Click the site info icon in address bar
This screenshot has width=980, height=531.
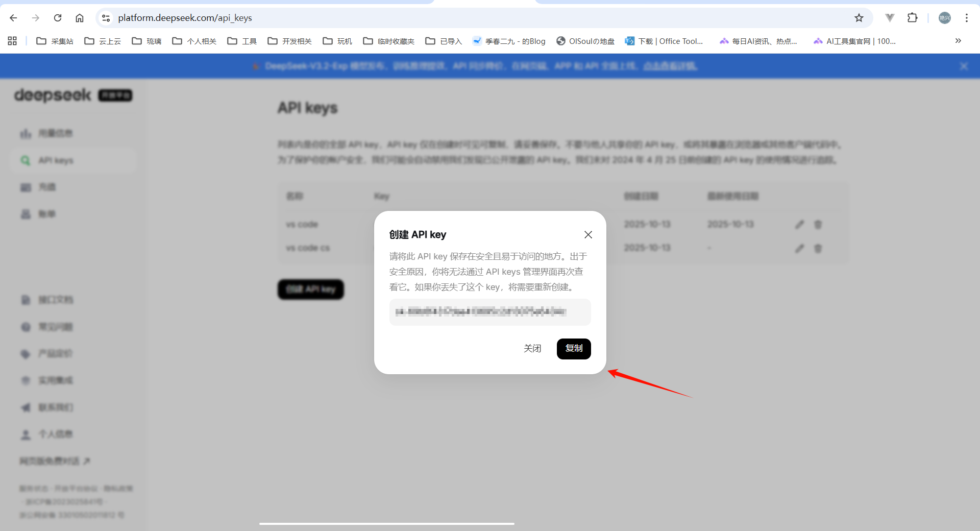click(106, 18)
